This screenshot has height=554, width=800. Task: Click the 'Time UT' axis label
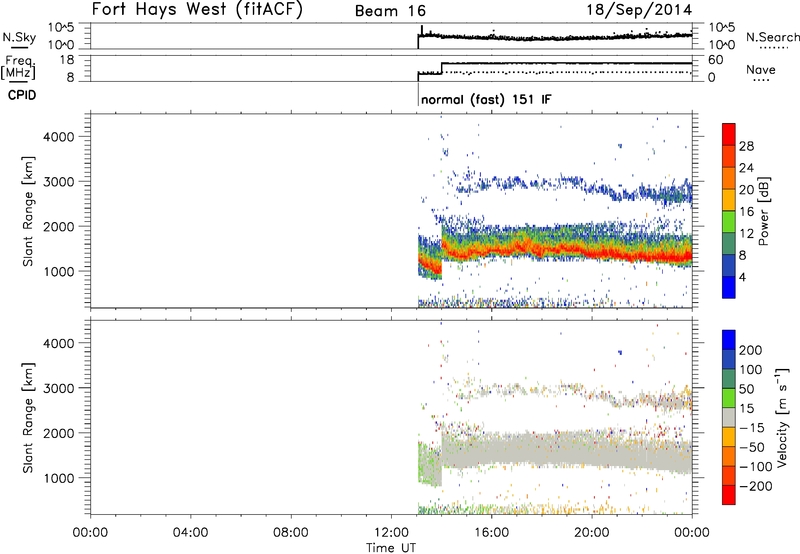coord(391,548)
